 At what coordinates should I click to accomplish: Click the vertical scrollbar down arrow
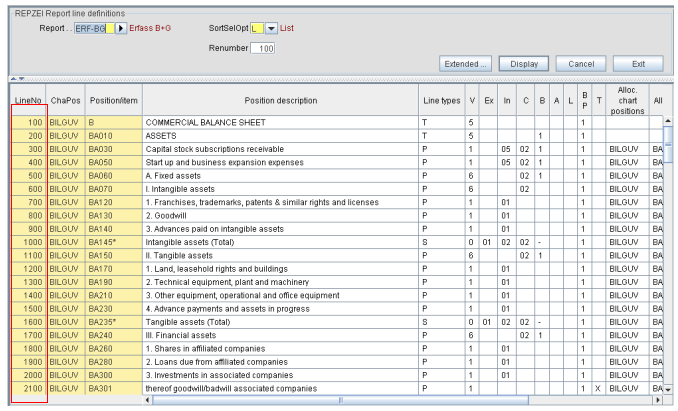point(668,389)
